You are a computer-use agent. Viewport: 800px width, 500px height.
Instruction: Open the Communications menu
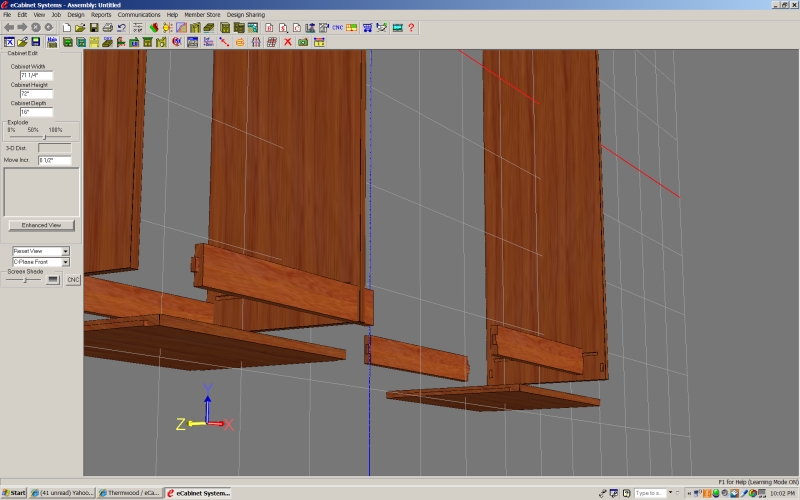(139, 15)
